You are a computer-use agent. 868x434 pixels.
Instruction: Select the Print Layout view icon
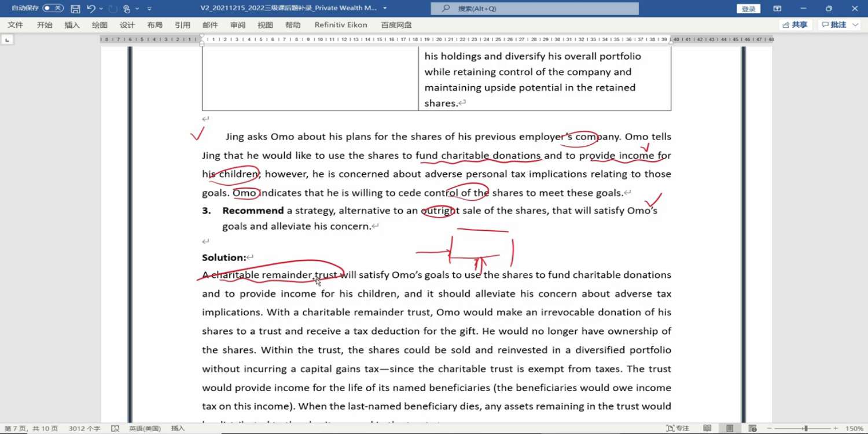pyautogui.click(x=730, y=428)
